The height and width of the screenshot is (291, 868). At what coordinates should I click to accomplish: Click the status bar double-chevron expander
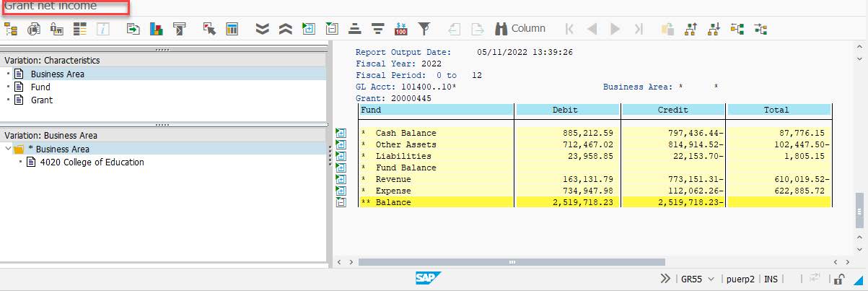tap(665, 279)
